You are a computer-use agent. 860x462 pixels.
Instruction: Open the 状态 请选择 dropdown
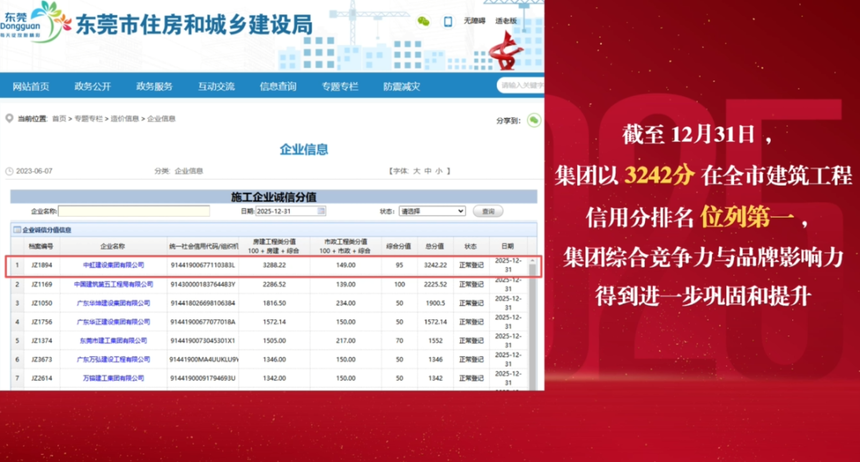(x=432, y=211)
